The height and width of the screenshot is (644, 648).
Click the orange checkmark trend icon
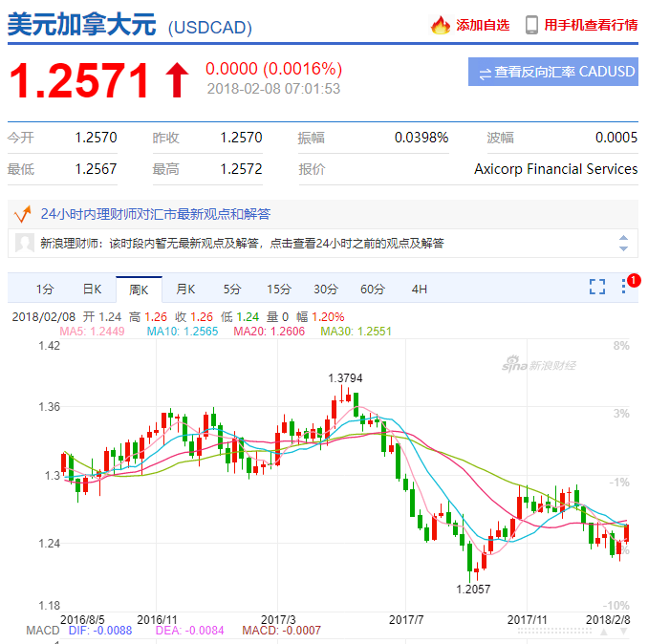22,214
